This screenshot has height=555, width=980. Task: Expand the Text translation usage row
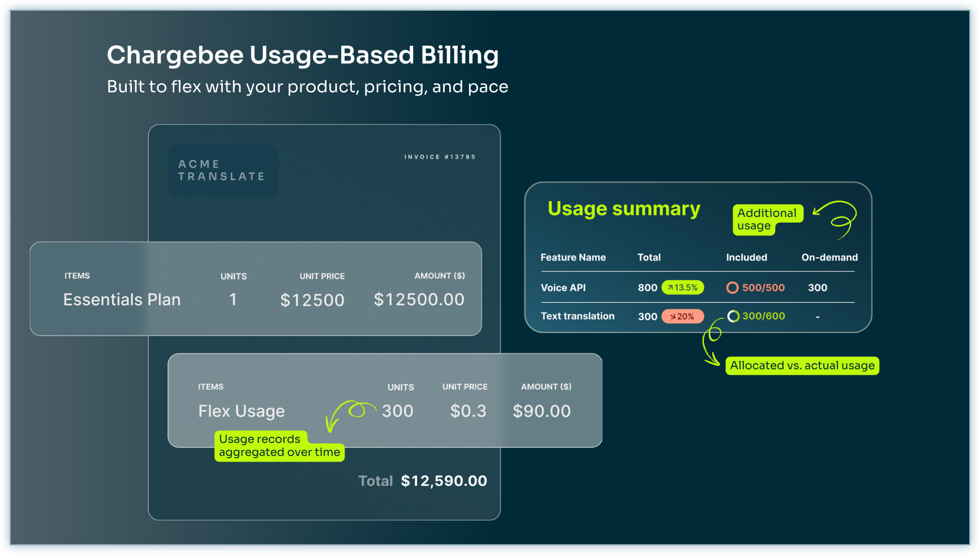coord(577,316)
